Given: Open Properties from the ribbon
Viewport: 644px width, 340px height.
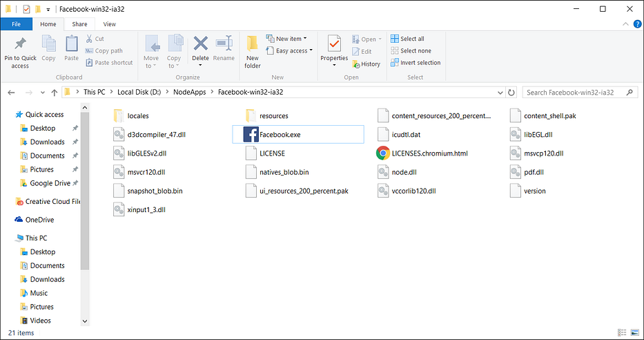Looking at the screenshot, I should [334, 51].
